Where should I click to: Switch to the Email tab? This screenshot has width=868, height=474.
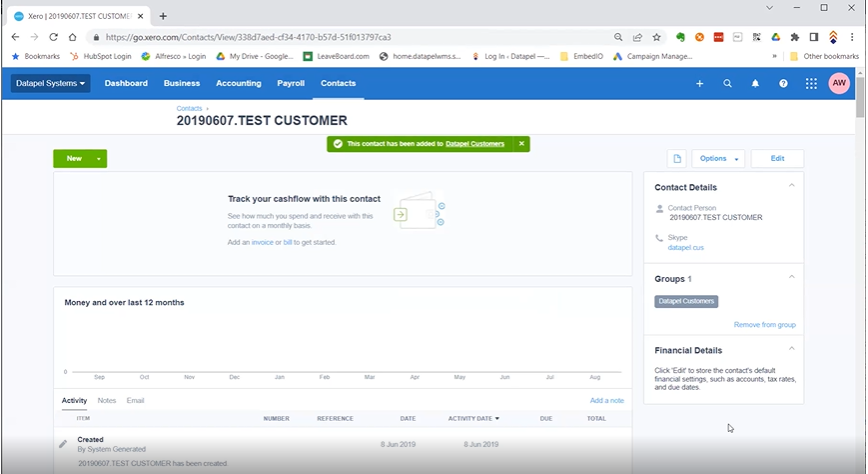[x=135, y=400]
